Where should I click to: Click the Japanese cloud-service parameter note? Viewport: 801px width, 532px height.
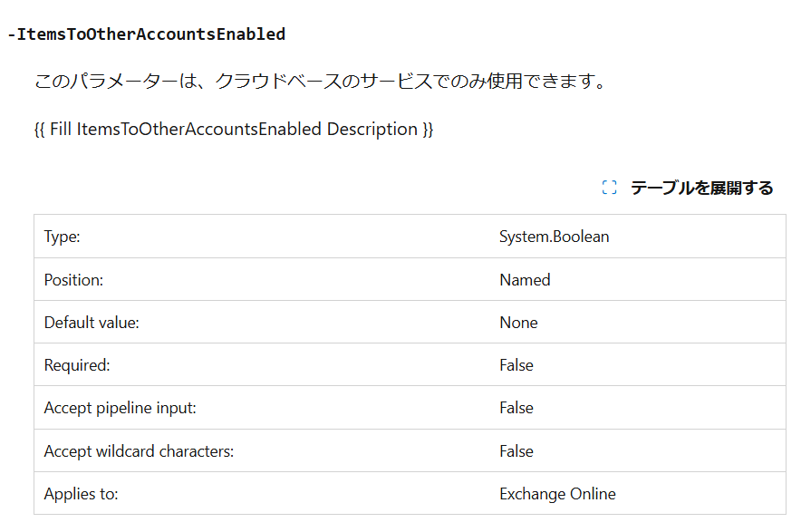pos(320,81)
